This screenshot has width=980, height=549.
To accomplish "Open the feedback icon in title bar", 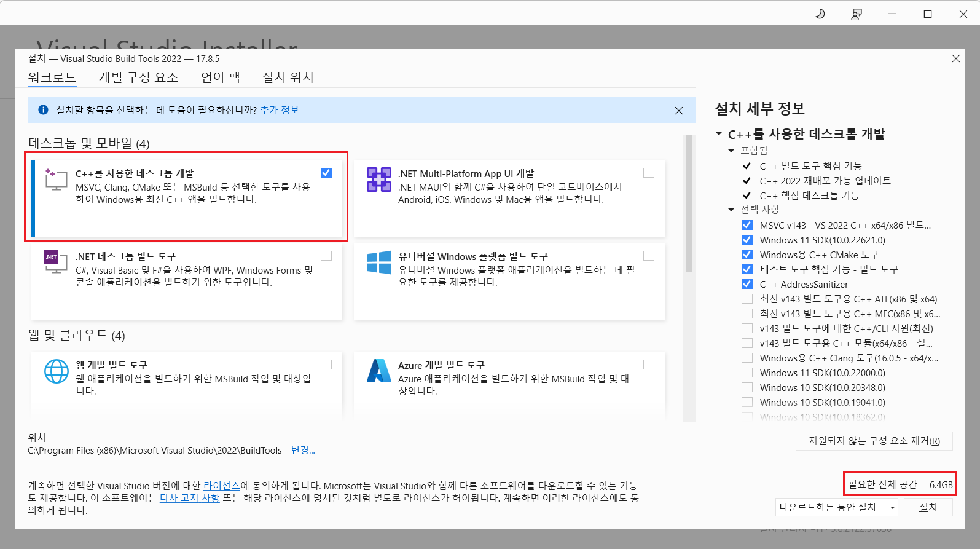I will pyautogui.click(x=856, y=14).
